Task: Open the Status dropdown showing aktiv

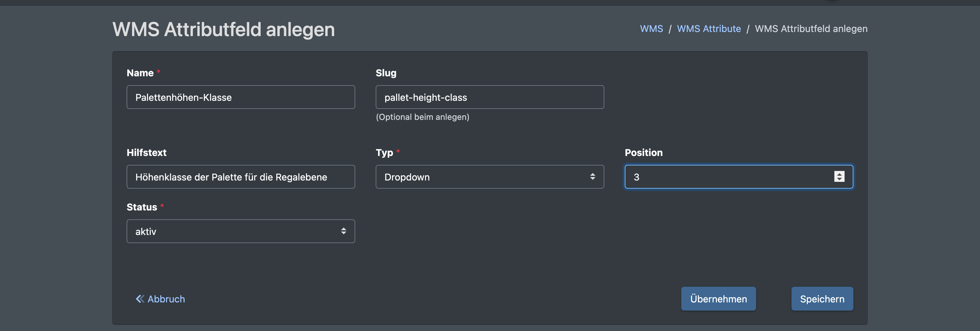Action: (x=241, y=231)
